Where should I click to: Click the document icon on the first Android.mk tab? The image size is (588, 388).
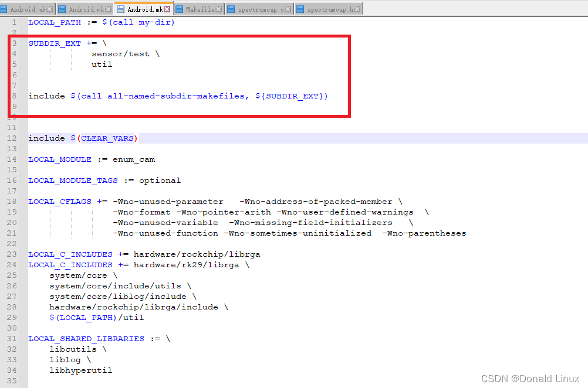pos(5,8)
